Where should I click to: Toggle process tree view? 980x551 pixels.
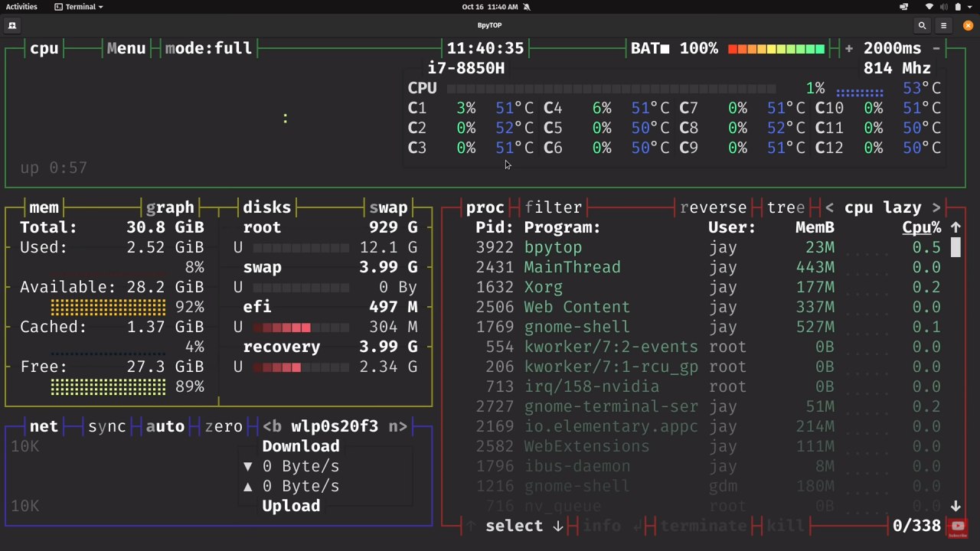click(786, 207)
